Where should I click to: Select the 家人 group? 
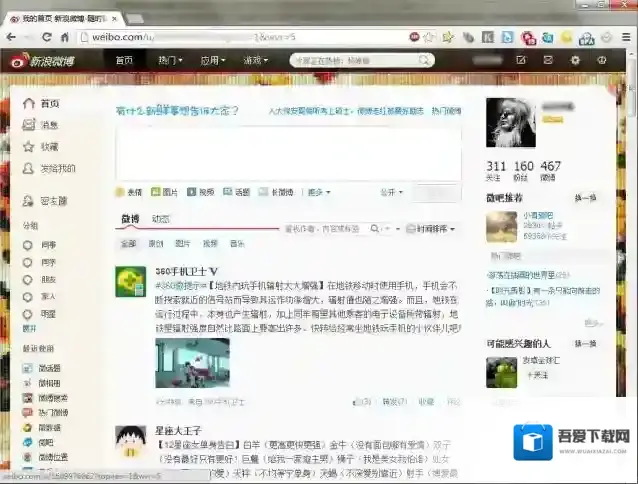click(39, 297)
